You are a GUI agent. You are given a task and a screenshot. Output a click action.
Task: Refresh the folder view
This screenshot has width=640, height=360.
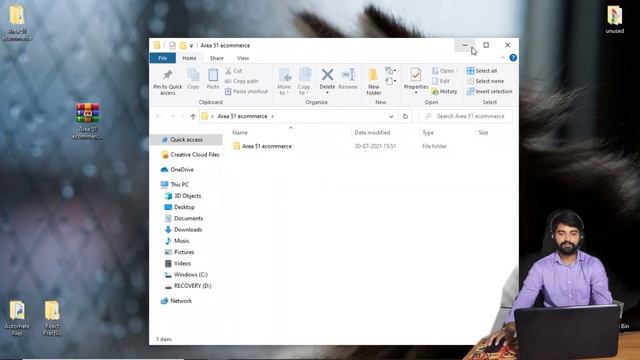tap(405, 116)
